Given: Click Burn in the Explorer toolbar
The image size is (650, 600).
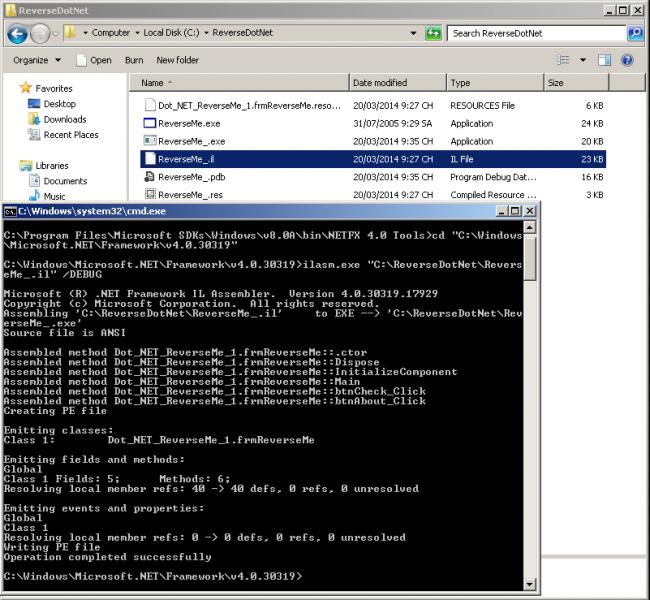Looking at the screenshot, I should 134,60.
